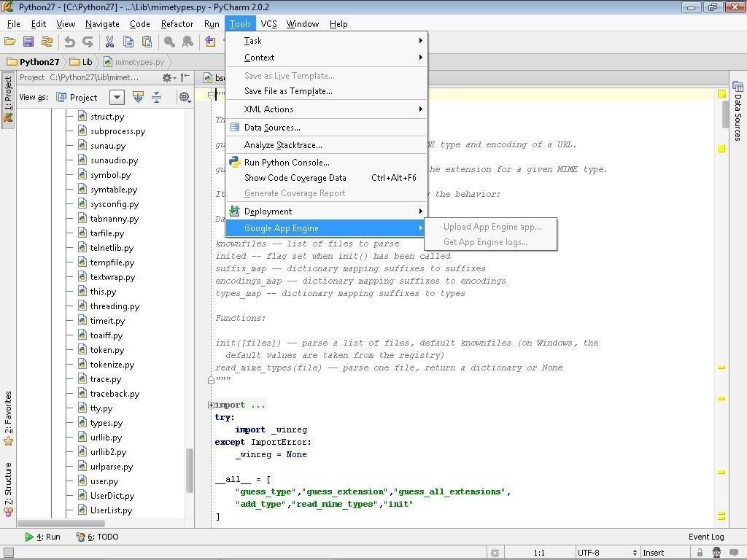Collapse the docstring start fold marker
The height and width of the screenshot is (560, 747).
click(211, 96)
